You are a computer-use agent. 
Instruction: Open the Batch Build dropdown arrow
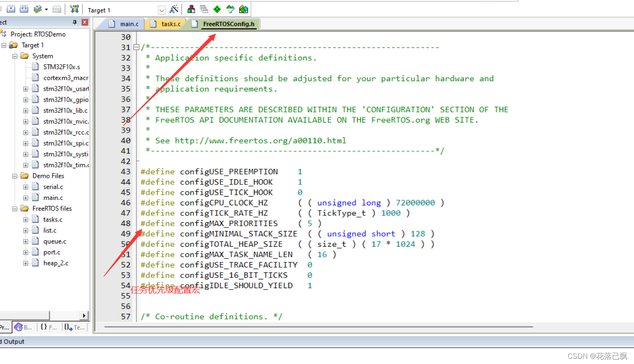(x=46, y=9)
